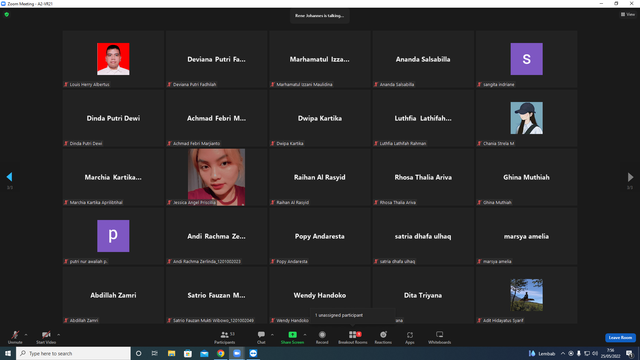
Task: Select Jessica Angel Priscilla photo tile
Action: coord(216,177)
